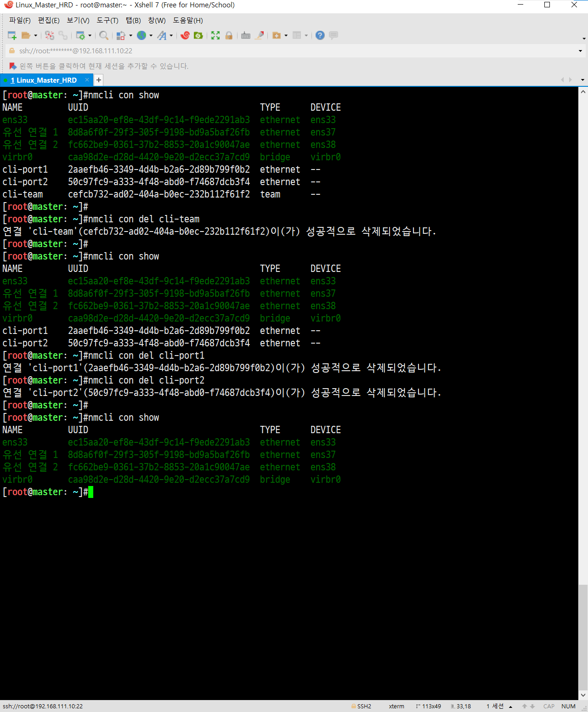Expand the Encoding globe dropdown arrow
Screen dimensions: 588x712
pos(151,35)
